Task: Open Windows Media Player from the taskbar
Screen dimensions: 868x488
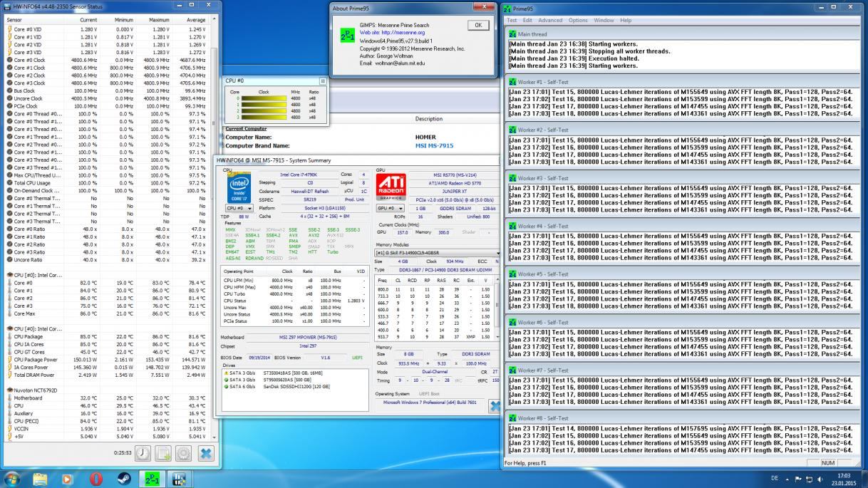Action: [x=68, y=479]
